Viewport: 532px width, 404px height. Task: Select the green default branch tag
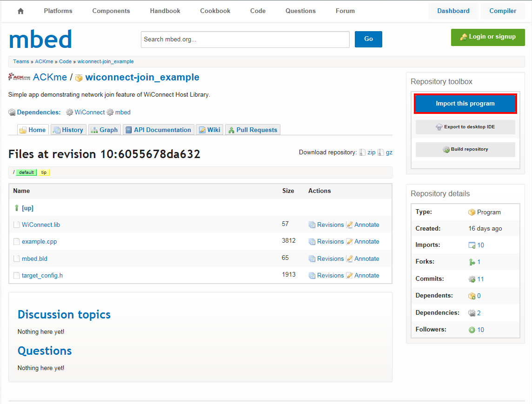click(x=26, y=172)
